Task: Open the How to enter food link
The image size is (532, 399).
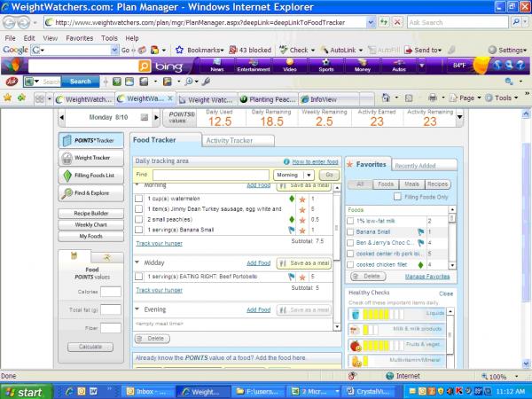Action: pyautogui.click(x=315, y=162)
